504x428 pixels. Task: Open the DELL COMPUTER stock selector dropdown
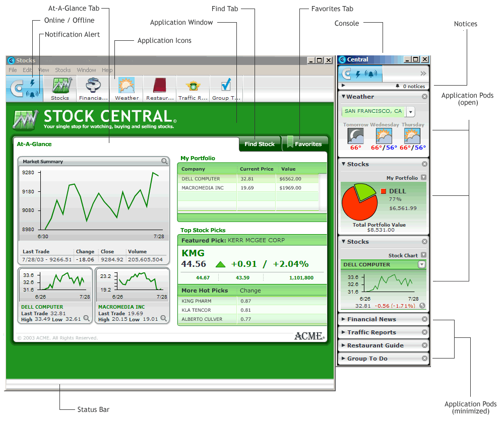[422, 264]
